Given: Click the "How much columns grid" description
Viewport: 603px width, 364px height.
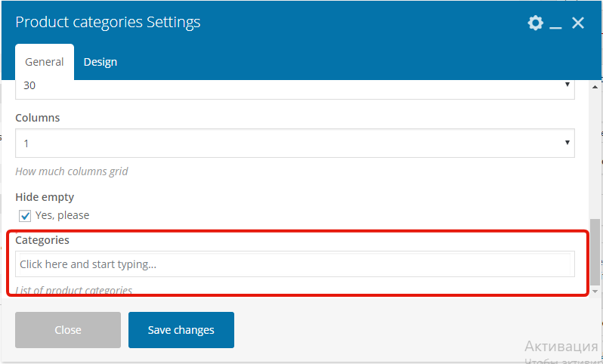Looking at the screenshot, I should click(72, 171).
